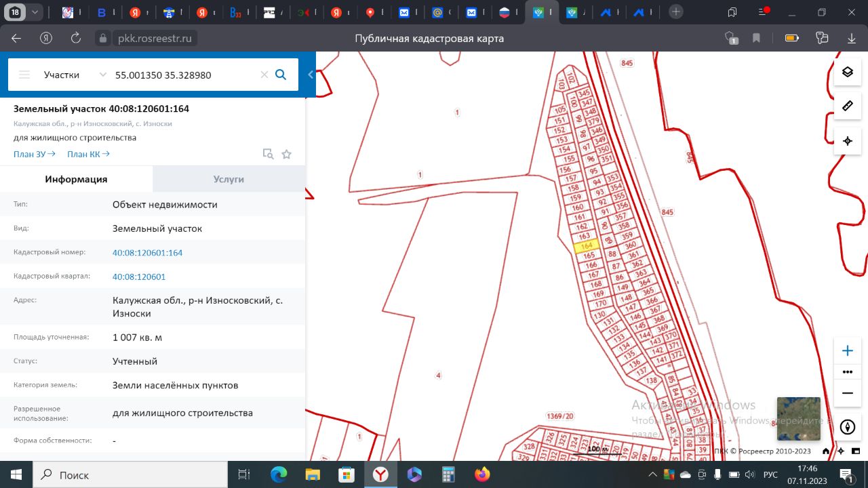Clear the search coordinates field
Viewport: 868px width, 488px height.
click(264, 75)
